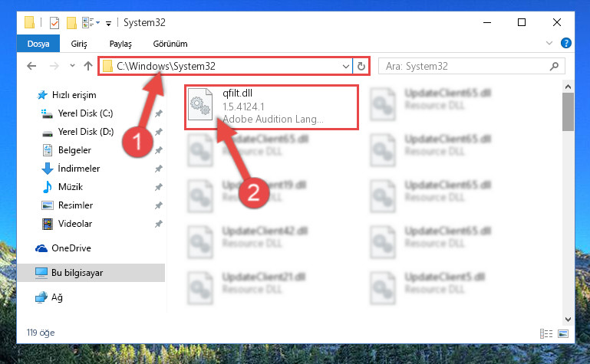Expand the address bar history dropdown
This screenshot has height=364, width=590.
(x=346, y=67)
